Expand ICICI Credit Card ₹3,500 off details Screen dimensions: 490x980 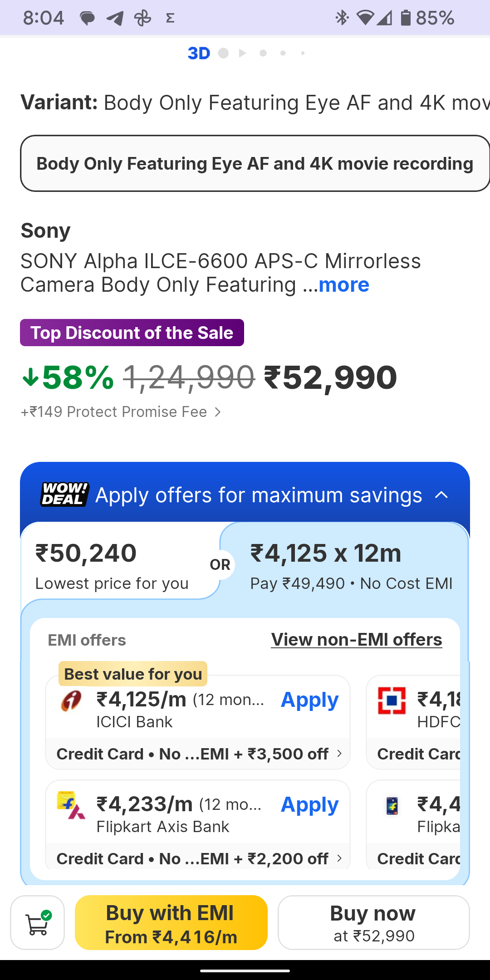click(339, 754)
